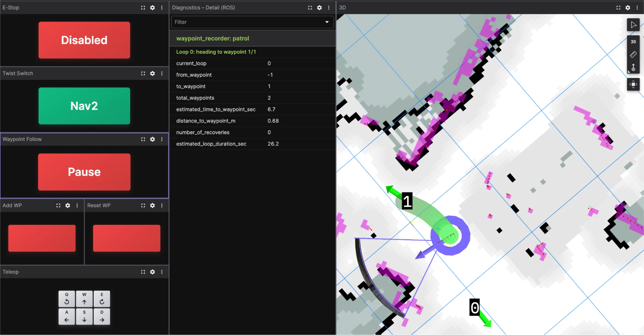Select the estimated_time_to_waypoint_sec row
Image resolution: width=644 pixels, height=335 pixels.
click(x=253, y=110)
